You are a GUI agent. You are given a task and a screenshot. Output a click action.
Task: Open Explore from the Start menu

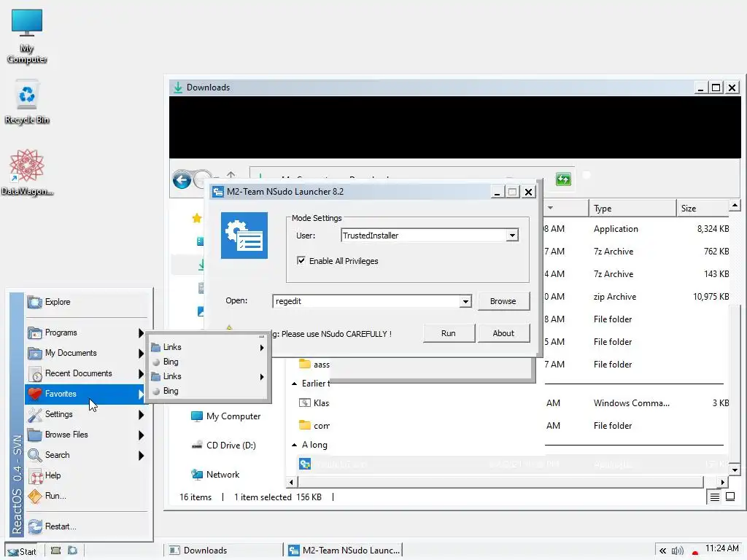click(x=87, y=302)
